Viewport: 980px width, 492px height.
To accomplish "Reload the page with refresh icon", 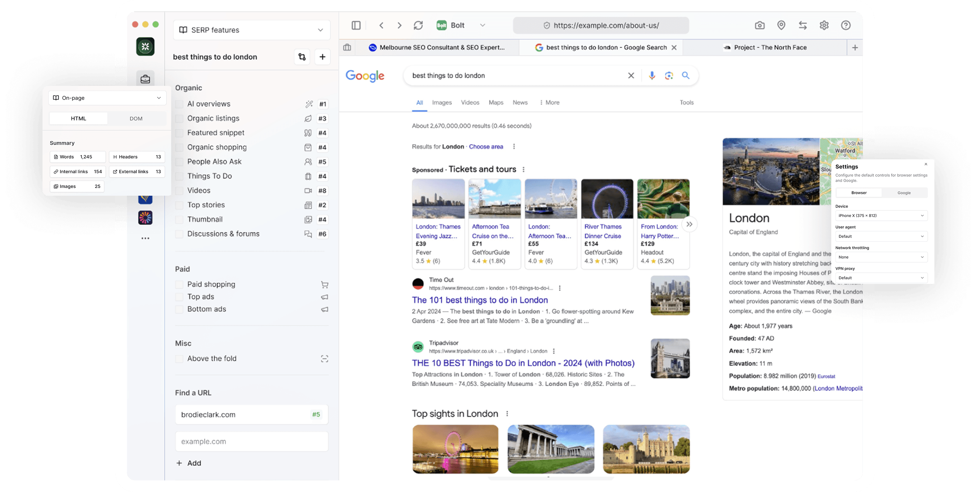I will tap(418, 26).
